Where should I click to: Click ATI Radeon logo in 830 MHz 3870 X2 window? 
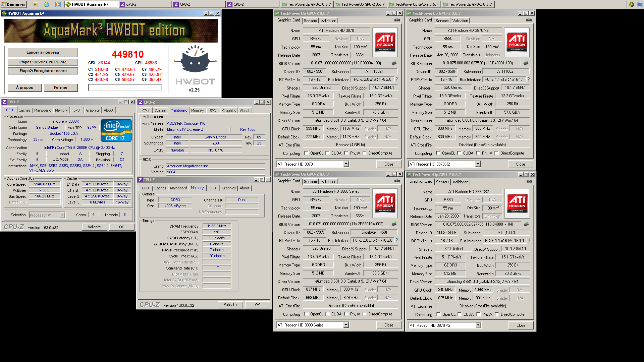(517, 42)
